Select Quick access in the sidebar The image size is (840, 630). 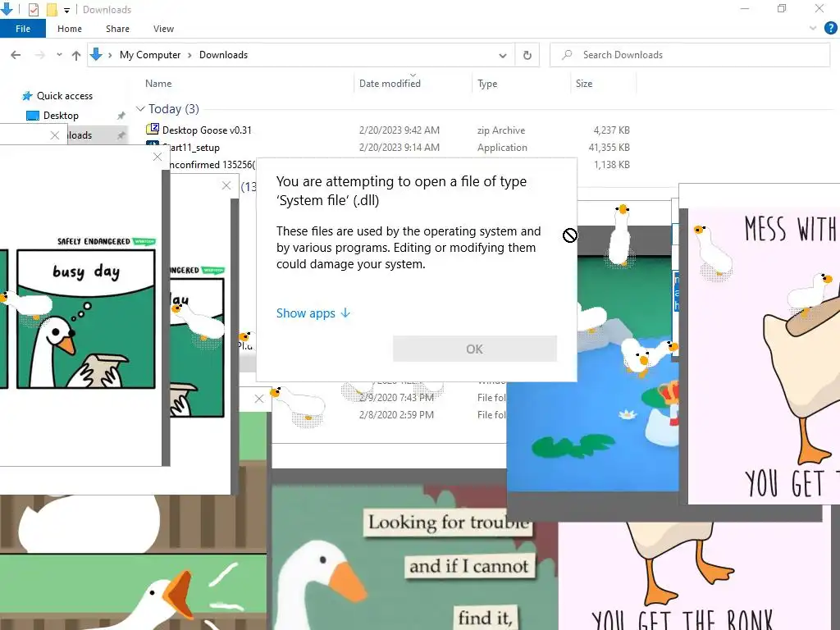click(64, 96)
